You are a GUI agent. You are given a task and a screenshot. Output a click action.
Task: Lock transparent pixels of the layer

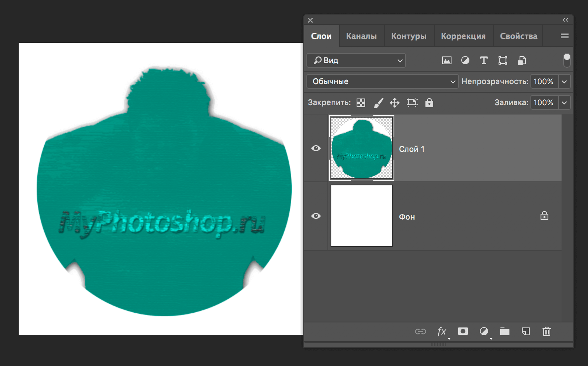[x=360, y=102]
